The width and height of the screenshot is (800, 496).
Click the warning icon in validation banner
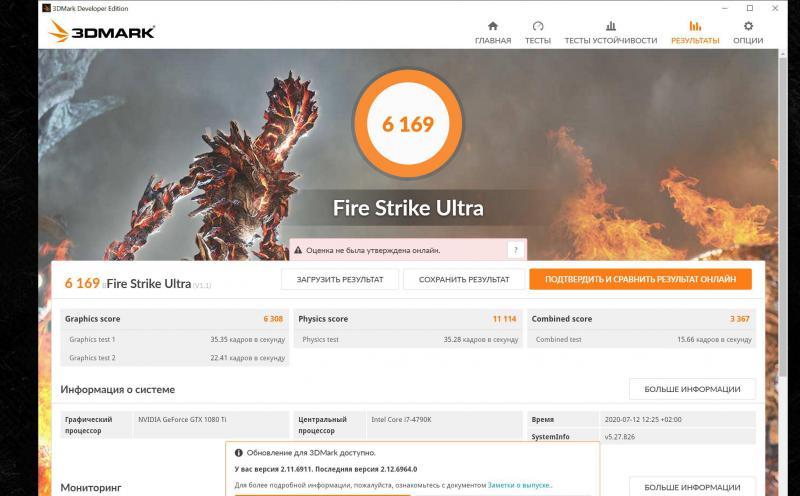[x=297, y=250]
